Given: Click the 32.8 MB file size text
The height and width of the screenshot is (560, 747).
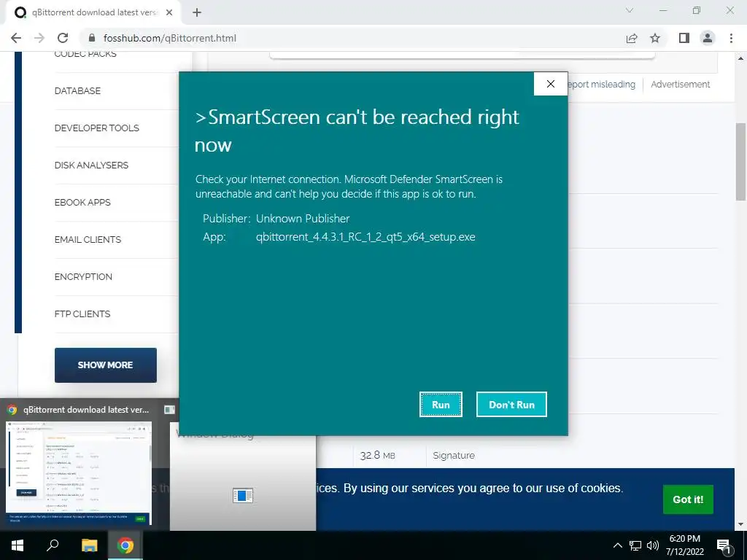Looking at the screenshot, I should [377, 456].
